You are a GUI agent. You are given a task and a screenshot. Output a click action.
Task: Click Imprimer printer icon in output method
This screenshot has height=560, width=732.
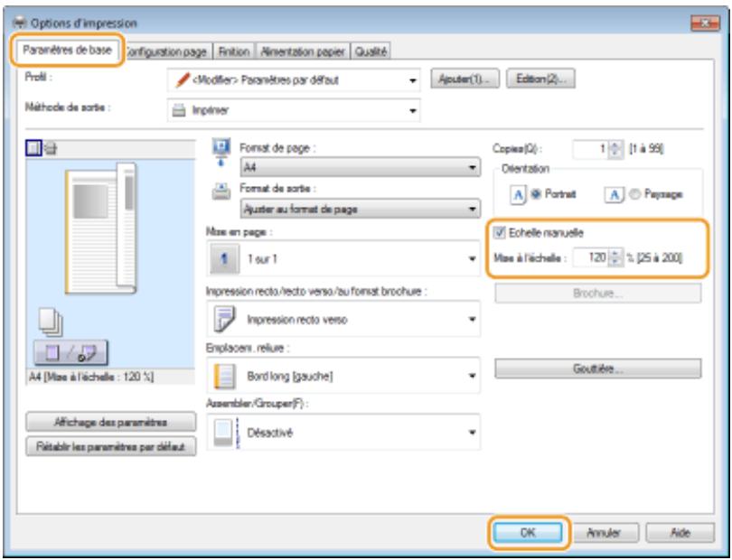(x=179, y=110)
